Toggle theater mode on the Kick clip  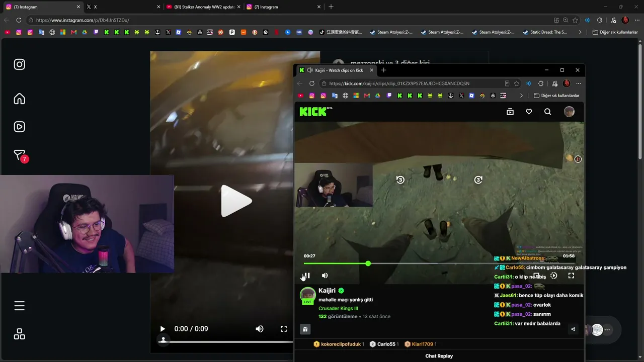pyautogui.click(x=537, y=276)
